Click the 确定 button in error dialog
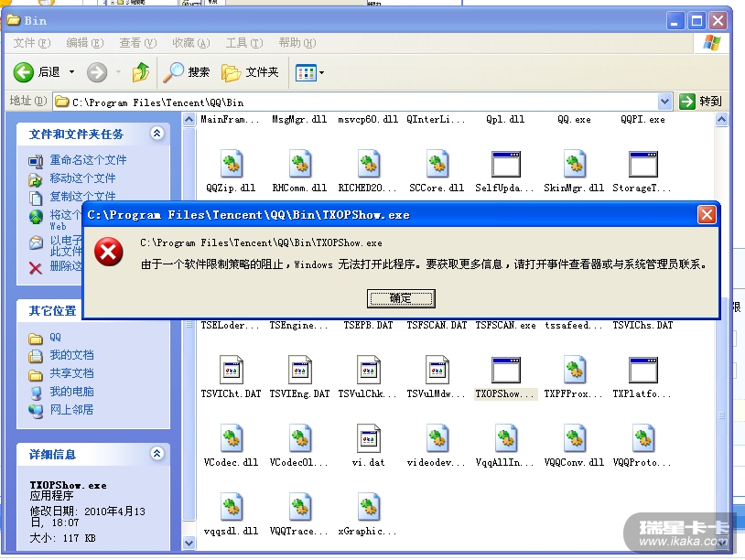The height and width of the screenshot is (560, 745). 401,298
